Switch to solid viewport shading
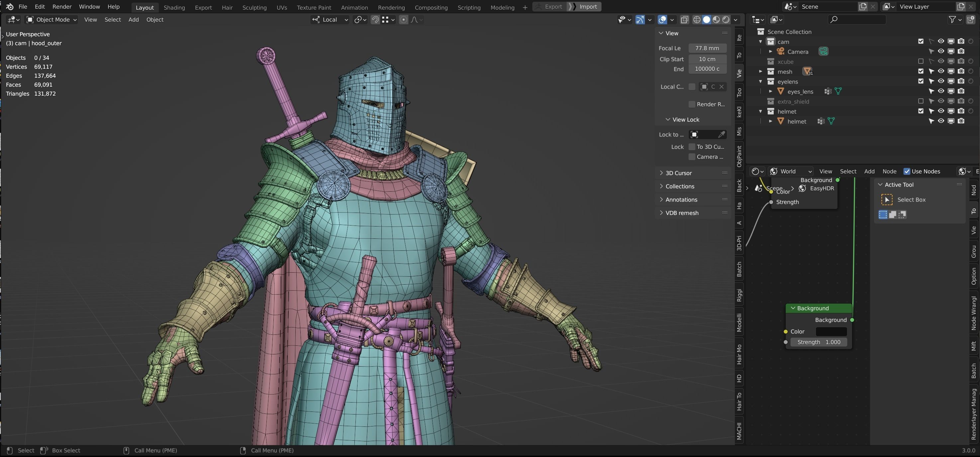Image resolution: width=980 pixels, height=457 pixels. click(707, 19)
